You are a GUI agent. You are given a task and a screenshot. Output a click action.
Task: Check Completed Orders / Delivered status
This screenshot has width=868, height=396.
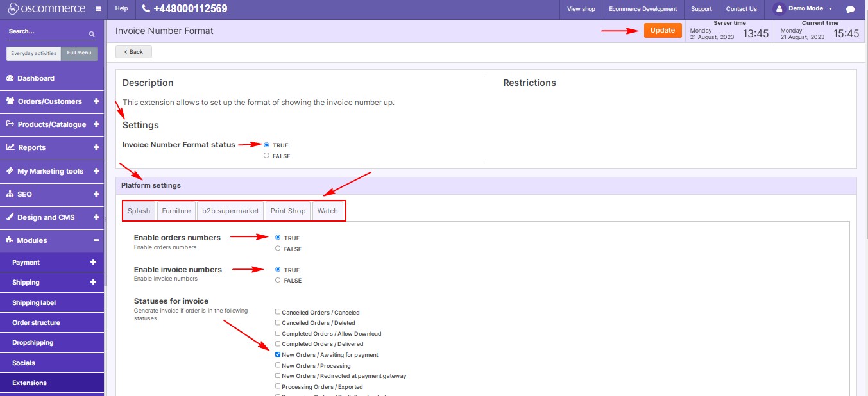point(278,344)
